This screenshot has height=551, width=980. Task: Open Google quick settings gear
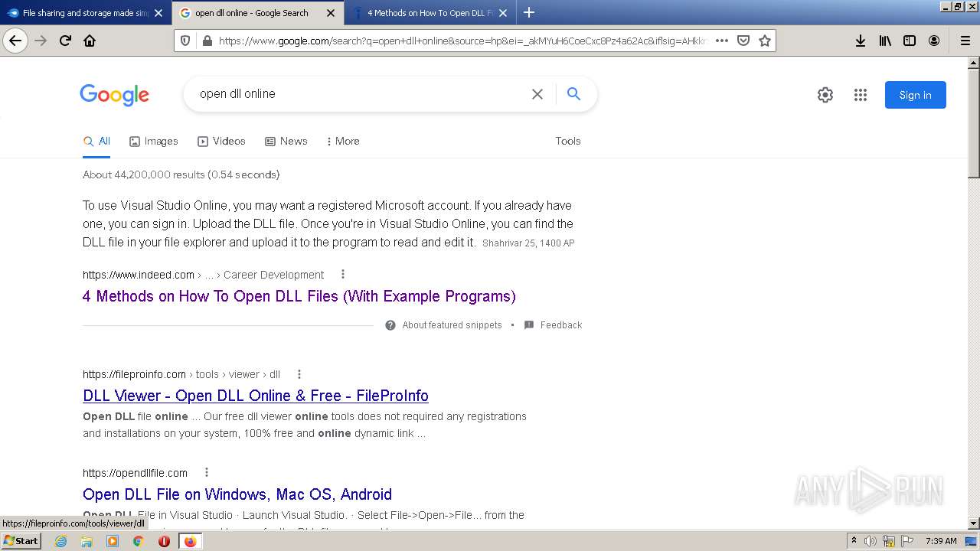(825, 95)
